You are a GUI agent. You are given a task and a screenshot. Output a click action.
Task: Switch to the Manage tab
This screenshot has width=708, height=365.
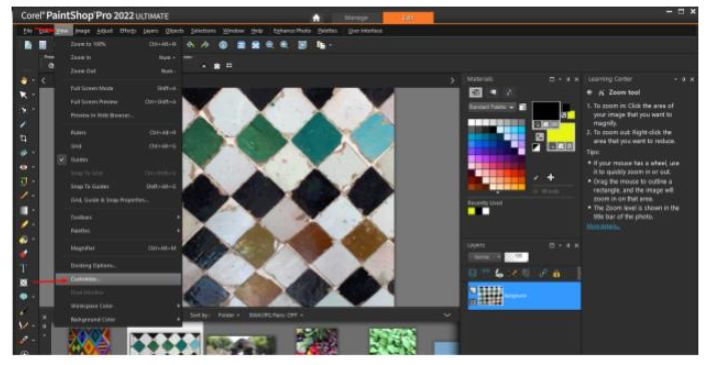tap(356, 18)
